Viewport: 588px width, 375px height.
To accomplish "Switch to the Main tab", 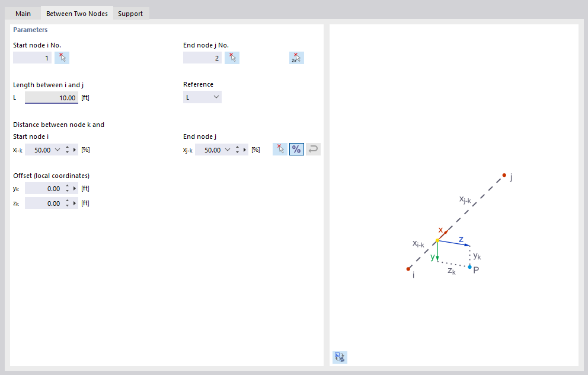I will (23, 12).
